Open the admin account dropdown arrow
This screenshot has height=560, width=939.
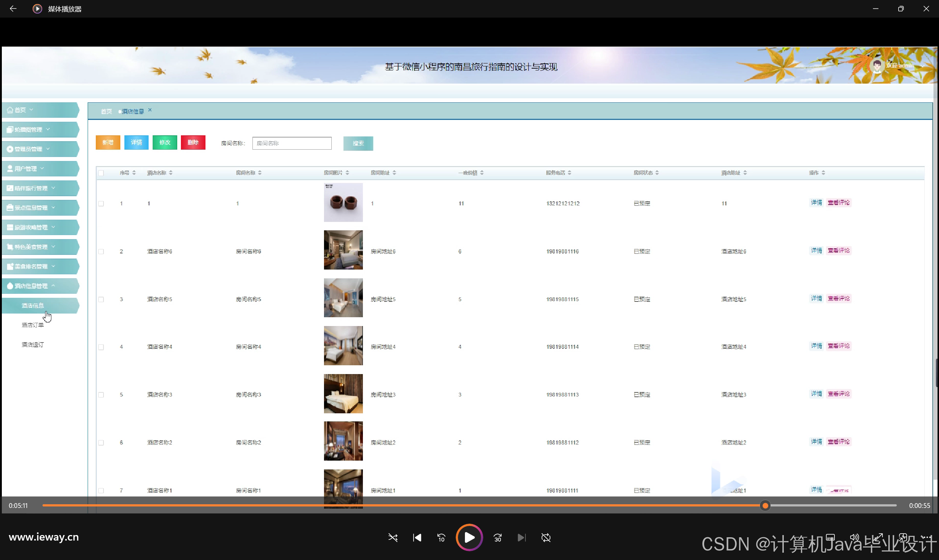[x=923, y=66]
